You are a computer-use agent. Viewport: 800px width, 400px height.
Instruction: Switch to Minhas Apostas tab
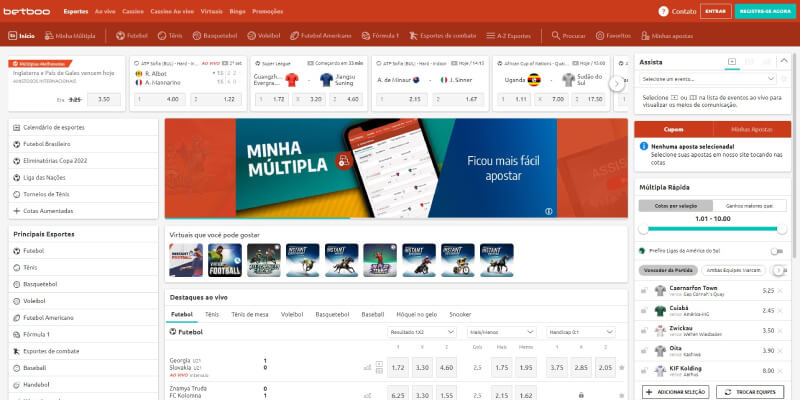[751, 129]
